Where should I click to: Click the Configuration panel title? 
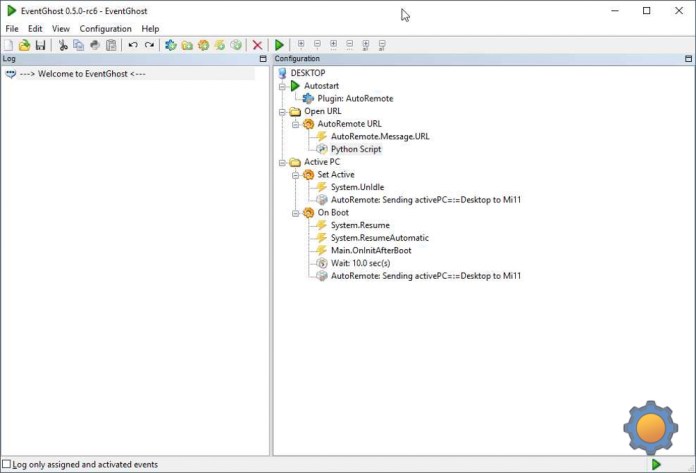[x=297, y=59]
